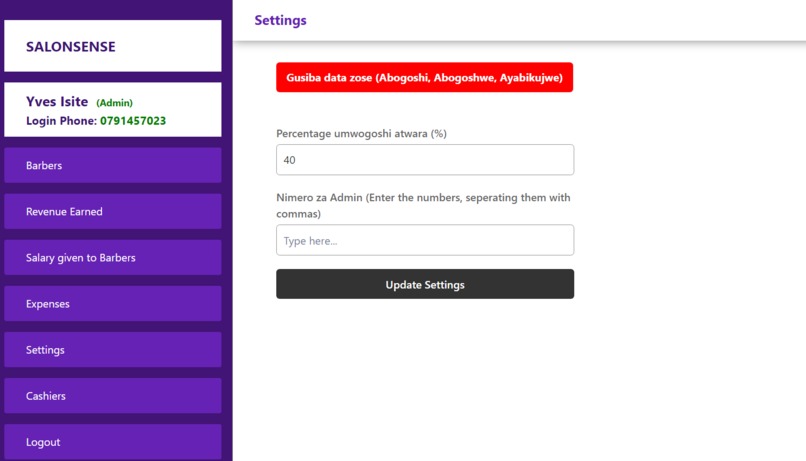Go to Revenue Earned section
The height and width of the screenshot is (461, 806).
pyautogui.click(x=113, y=211)
